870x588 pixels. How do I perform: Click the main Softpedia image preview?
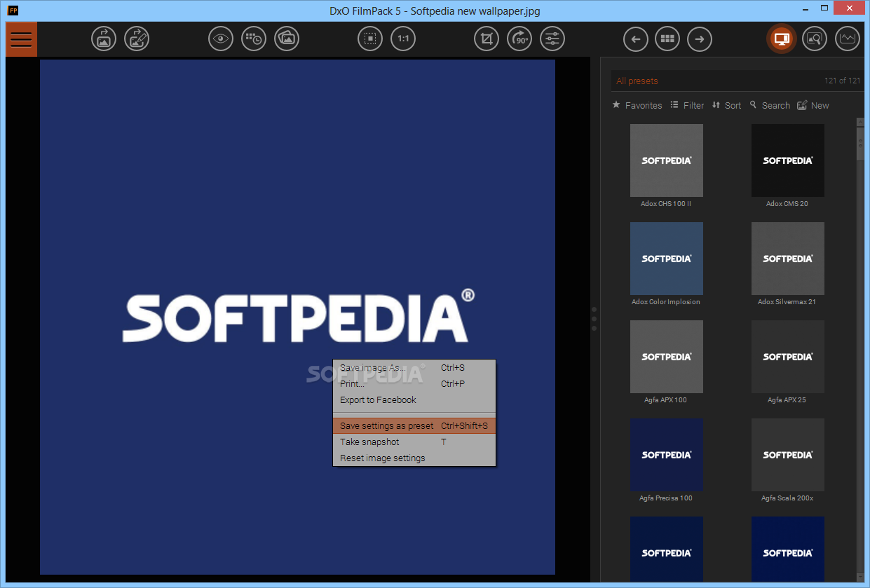click(x=297, y=317)
